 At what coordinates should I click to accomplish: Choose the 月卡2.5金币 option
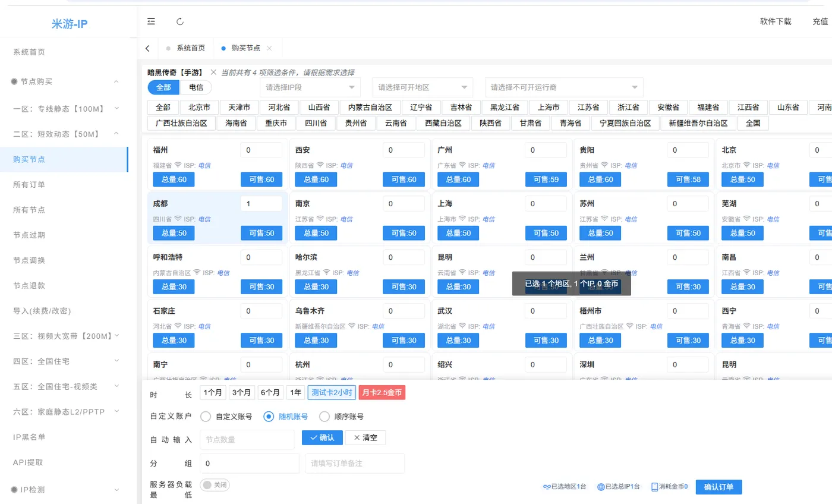coord(382,392)
